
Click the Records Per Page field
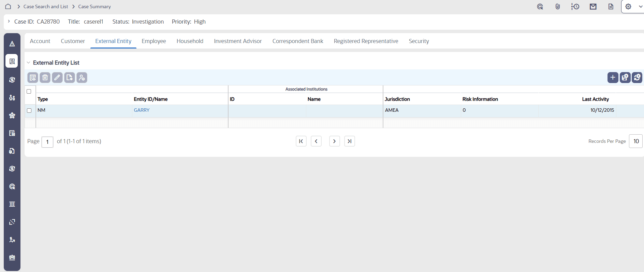[636, 141]
